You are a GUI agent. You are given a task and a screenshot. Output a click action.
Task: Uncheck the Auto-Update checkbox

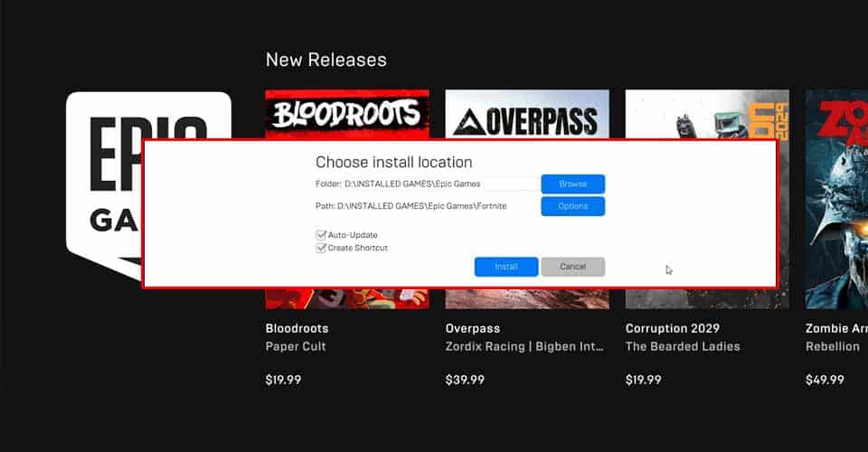coord(320,235)
